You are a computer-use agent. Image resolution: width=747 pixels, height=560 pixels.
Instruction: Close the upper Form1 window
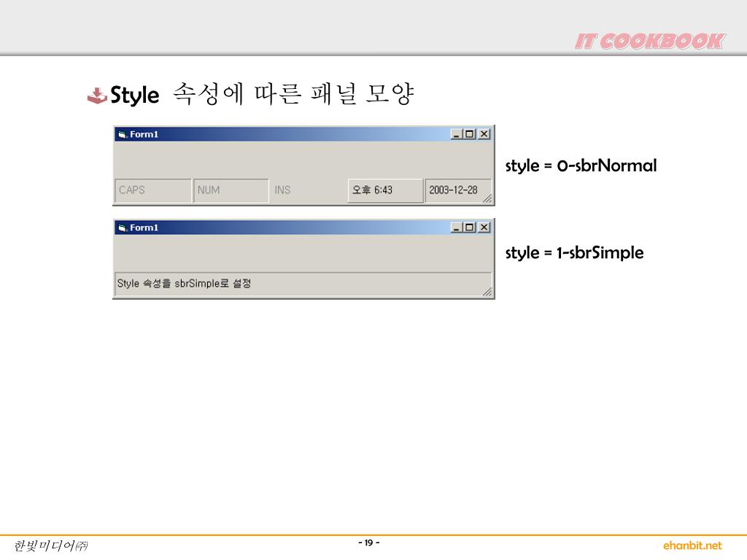pos(484,134)
